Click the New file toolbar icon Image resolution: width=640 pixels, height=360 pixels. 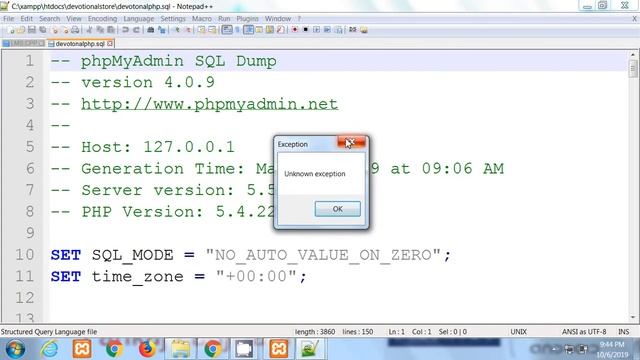pyautogui.click(x=11, y=30)
